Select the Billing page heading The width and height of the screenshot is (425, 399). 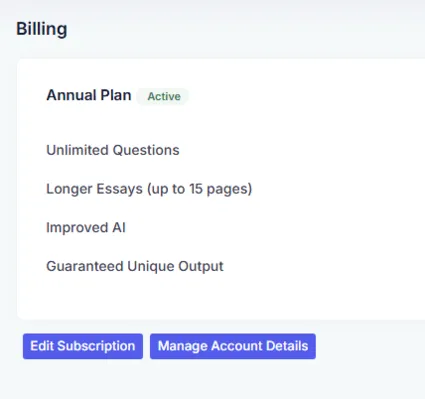pos(42,29)
